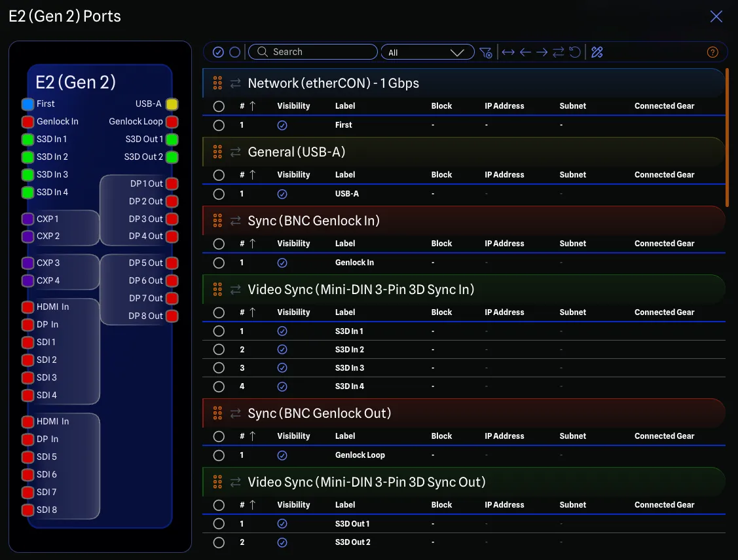
Task: Check the select-all circle in toolbar
Action: 218,52
